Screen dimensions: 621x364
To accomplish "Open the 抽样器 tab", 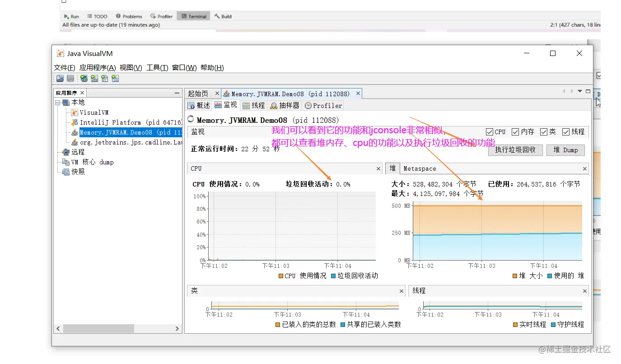I will (x=285, y=105).
